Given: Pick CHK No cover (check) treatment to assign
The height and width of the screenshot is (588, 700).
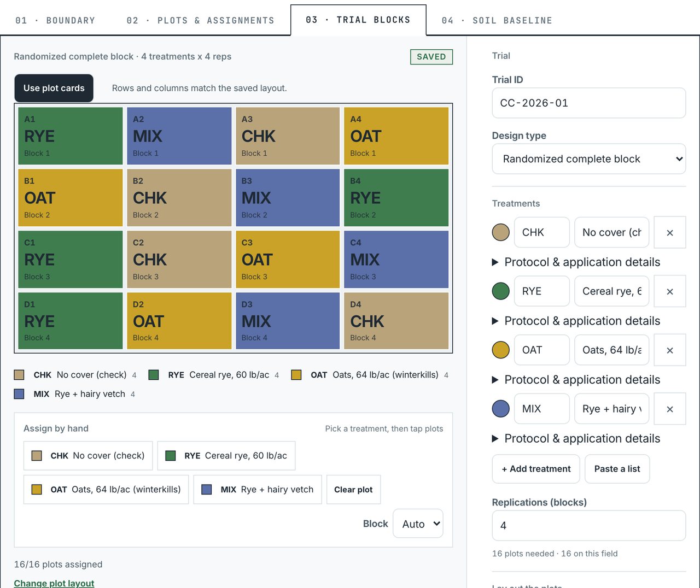Looking at the screenshot, I should click(88, 456).
